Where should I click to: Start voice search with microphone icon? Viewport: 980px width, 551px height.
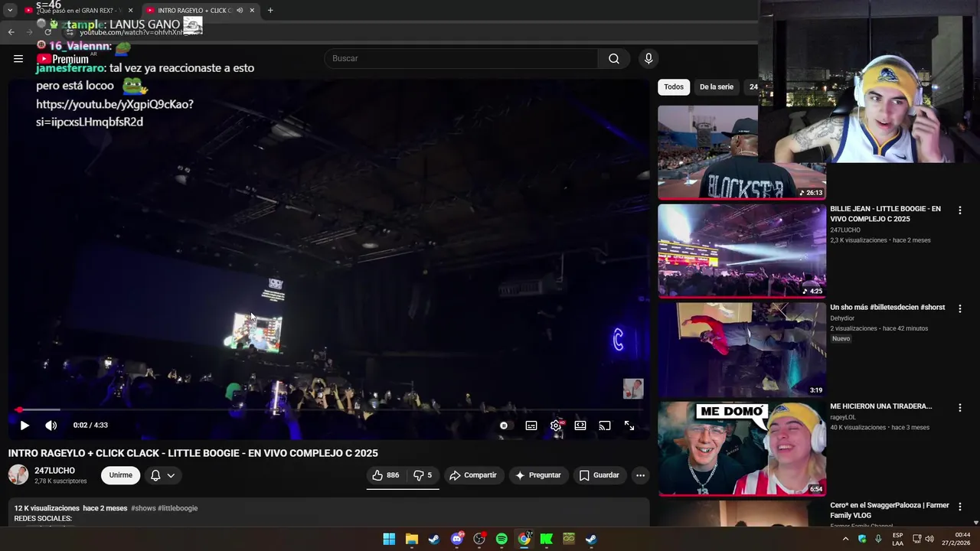click(648, 58)
